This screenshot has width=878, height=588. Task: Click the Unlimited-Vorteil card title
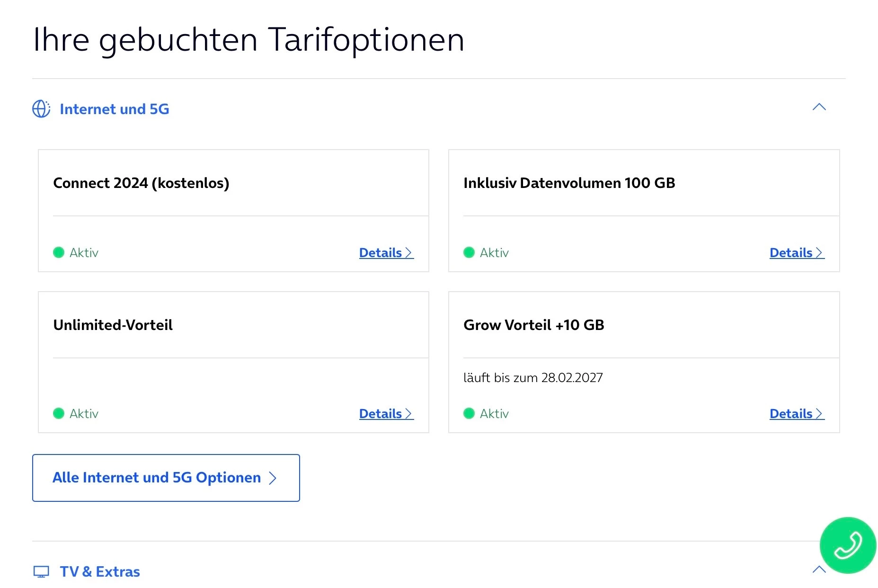pos(113,325)
